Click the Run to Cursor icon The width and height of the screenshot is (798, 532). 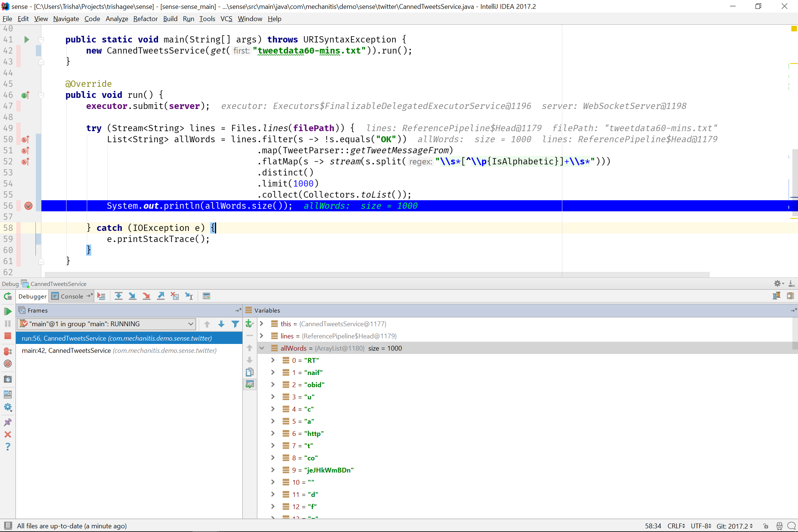coord(189,296)
